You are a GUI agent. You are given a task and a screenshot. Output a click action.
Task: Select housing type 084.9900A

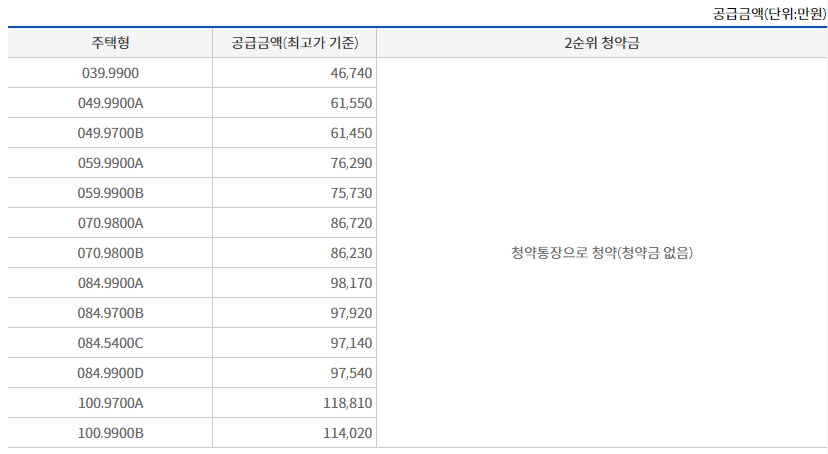110,283
